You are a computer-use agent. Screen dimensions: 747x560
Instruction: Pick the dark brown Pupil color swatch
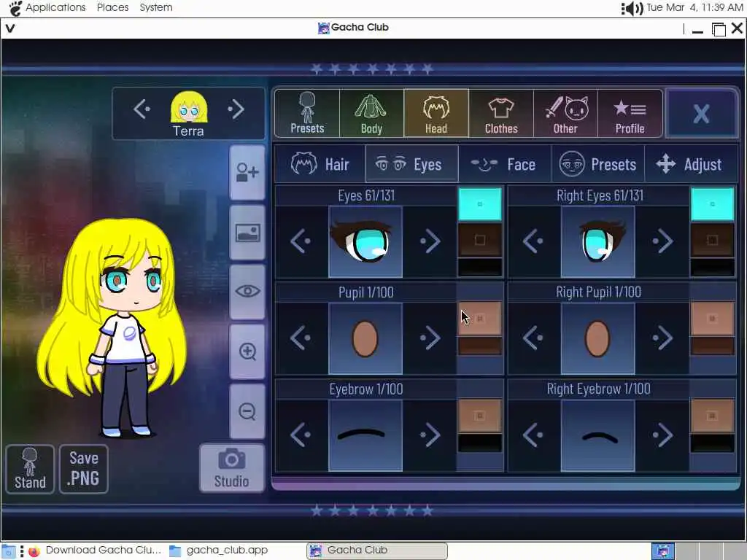click(x=480, y=346)
